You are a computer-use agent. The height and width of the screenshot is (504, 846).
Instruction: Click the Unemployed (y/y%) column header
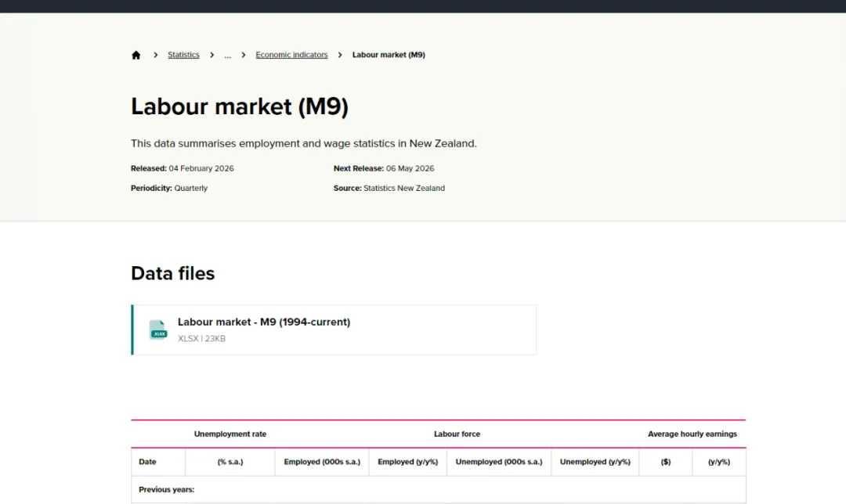pos(595,462)
